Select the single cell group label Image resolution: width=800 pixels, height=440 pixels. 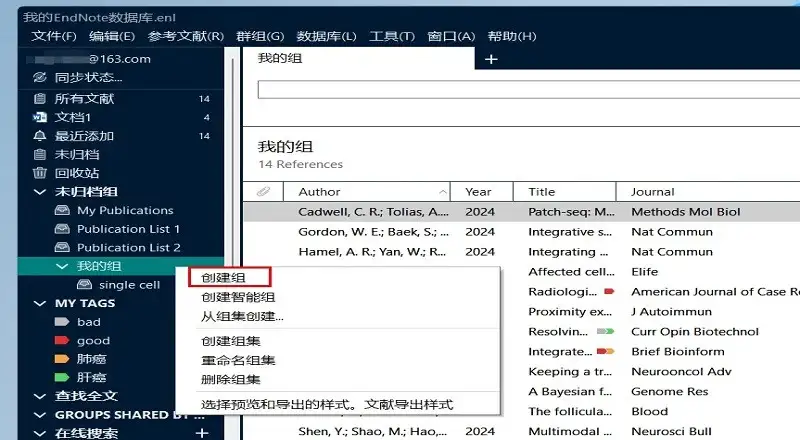[130, 285]
